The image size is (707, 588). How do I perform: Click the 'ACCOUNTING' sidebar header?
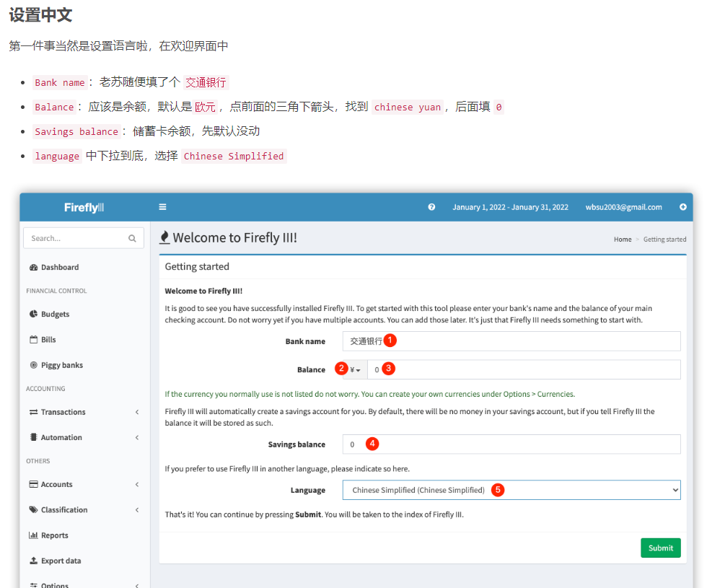pos(45,389)
